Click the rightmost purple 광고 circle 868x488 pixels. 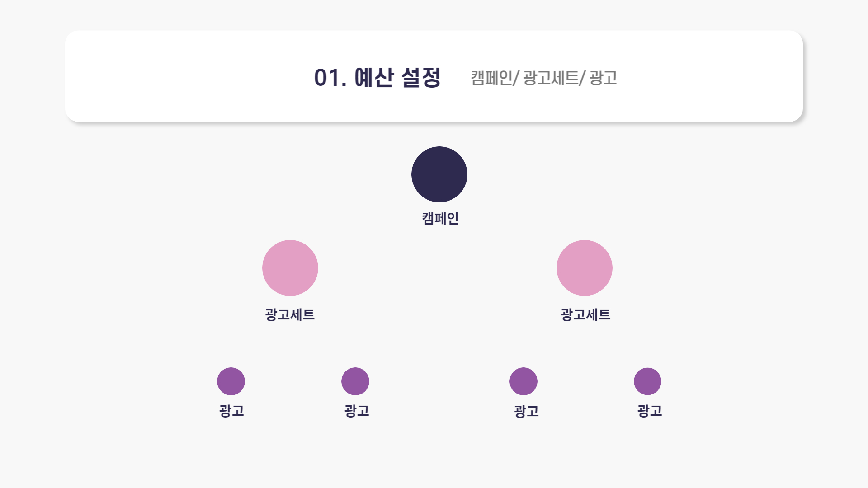click(647, 381)
